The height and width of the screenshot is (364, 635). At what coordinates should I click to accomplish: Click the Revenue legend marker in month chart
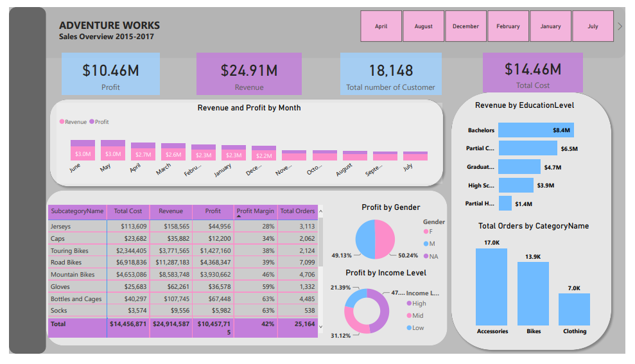click(62, 121)
